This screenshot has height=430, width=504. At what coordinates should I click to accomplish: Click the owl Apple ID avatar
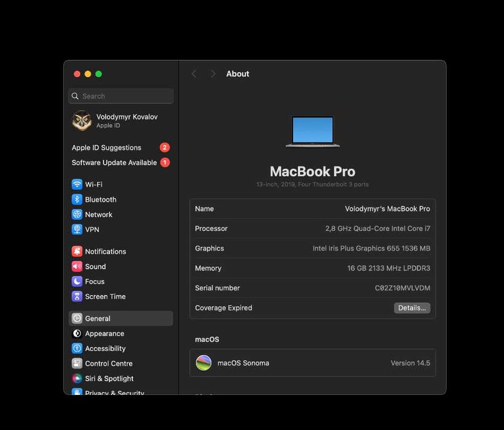(x=82, y=121)
